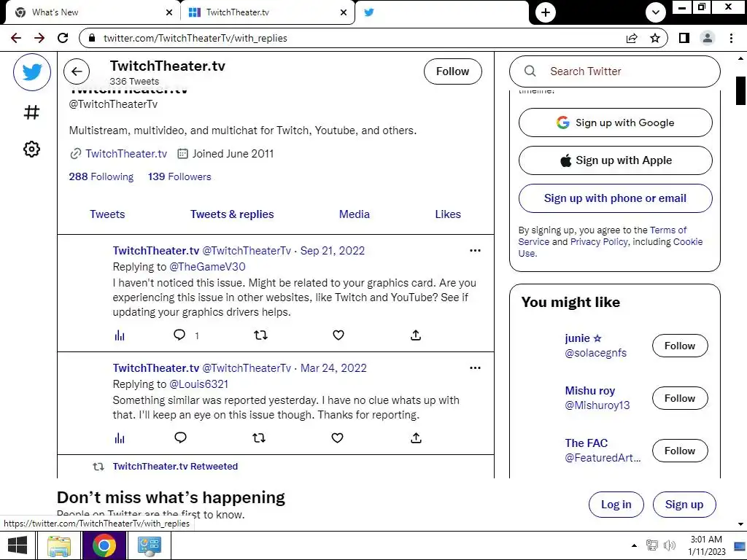Select the Tweets & replies tab
This screenshot has width=747, height=560.
[232, 214]
